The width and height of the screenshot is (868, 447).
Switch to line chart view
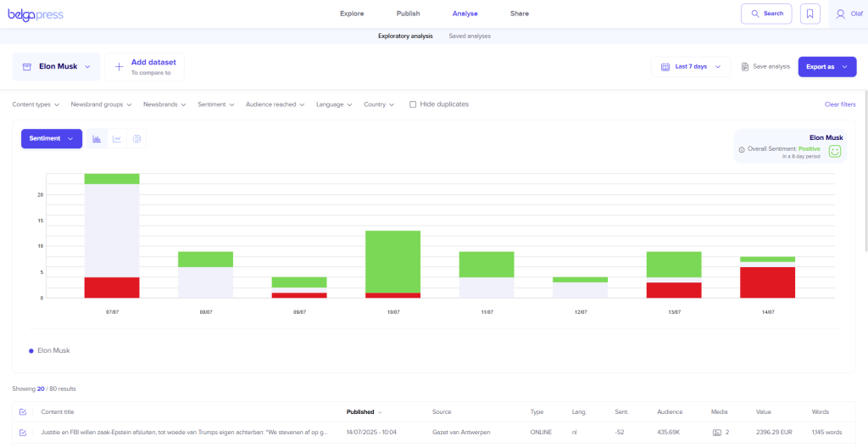pyautogui.click(x=117, y=139)
